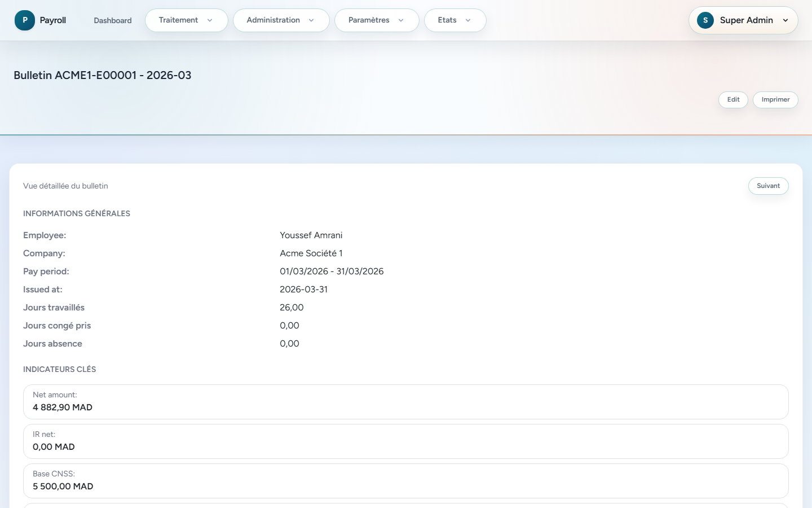The width and height of the screenshot is (812, 508).
Task: Click the Company: field label
Action: [x=44, y=253]
